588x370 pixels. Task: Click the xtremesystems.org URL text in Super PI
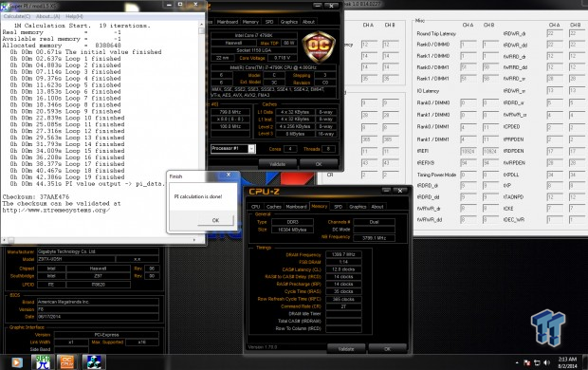[56, 211]
